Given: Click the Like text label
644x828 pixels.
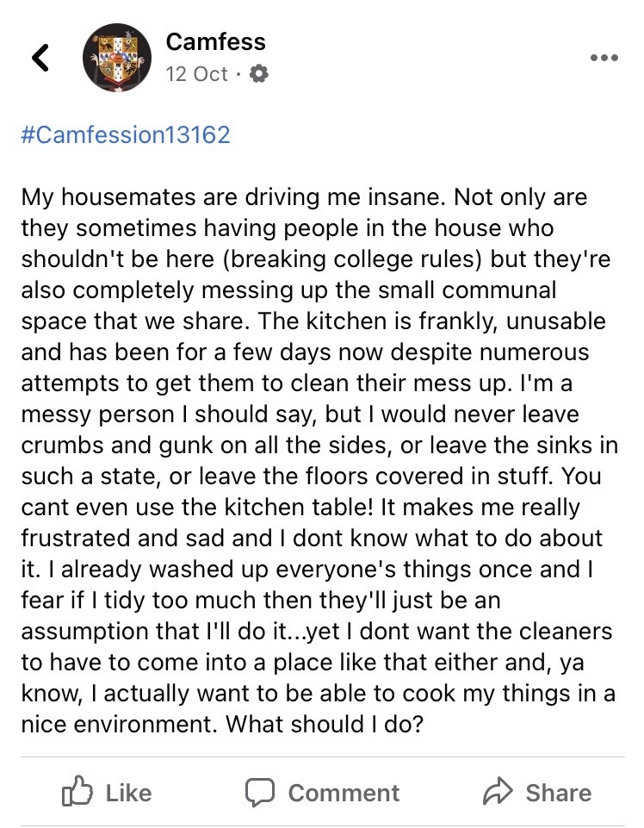Looking at the screenshot, I should [129, 794].
